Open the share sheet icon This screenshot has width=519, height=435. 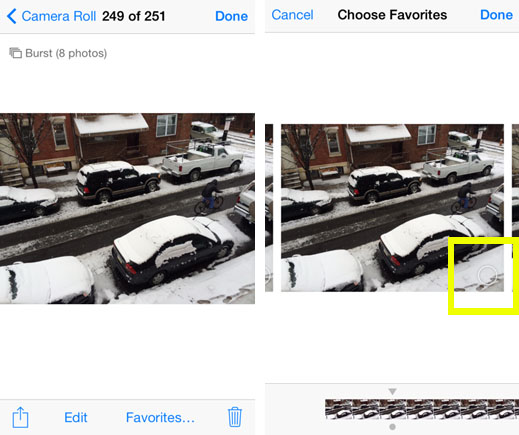20,417
